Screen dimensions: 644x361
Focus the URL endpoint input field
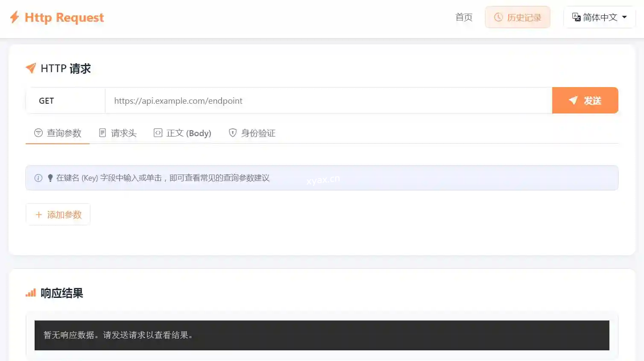328,101
